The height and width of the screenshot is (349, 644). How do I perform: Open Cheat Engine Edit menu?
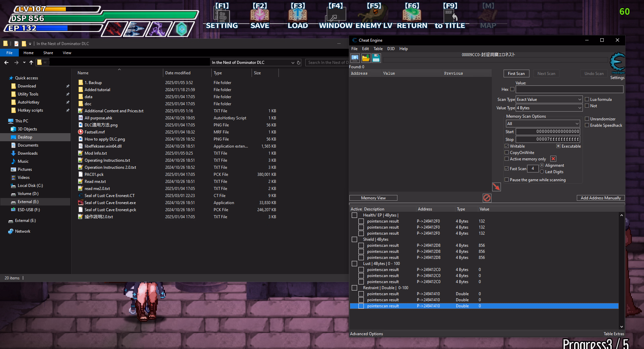tap(366, 49)
